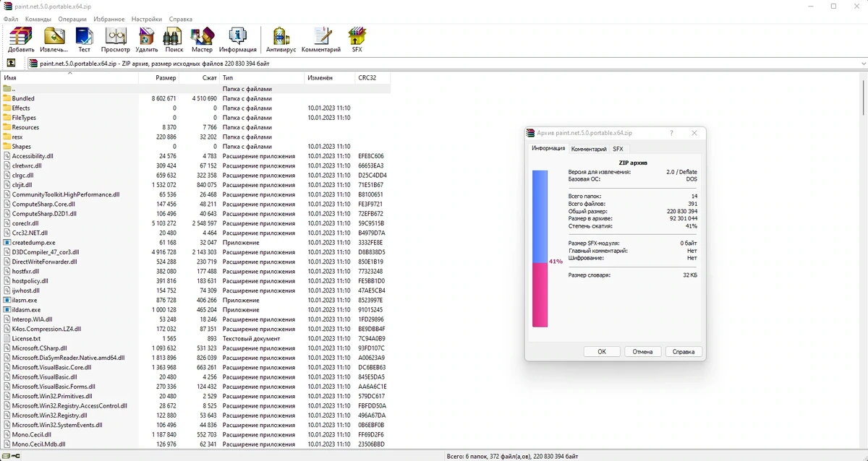Image resolution: width=868 pixels, height=461 pixels.
Task: Select the createdump.exe file icon
Action: [7, 242]
